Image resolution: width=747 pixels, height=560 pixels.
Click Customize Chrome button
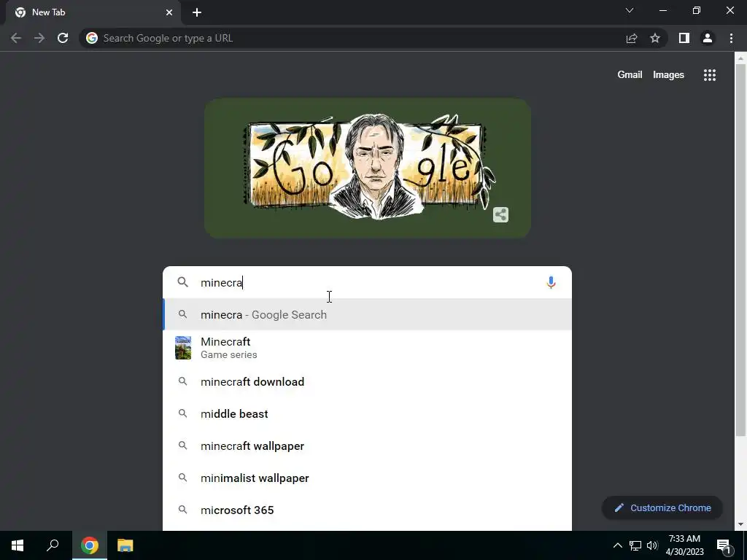tap(662, 507)
